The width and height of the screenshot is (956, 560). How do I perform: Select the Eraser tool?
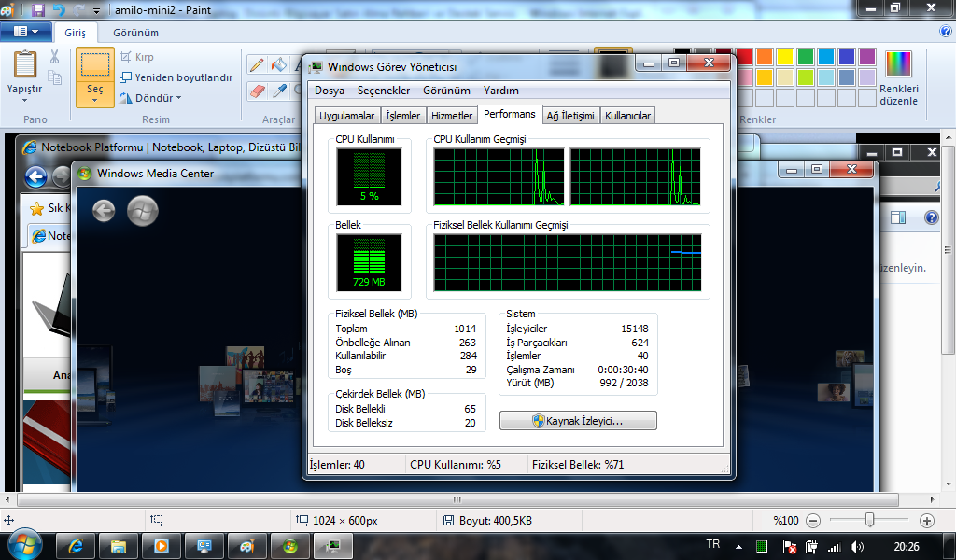click(x=257, y=91)
